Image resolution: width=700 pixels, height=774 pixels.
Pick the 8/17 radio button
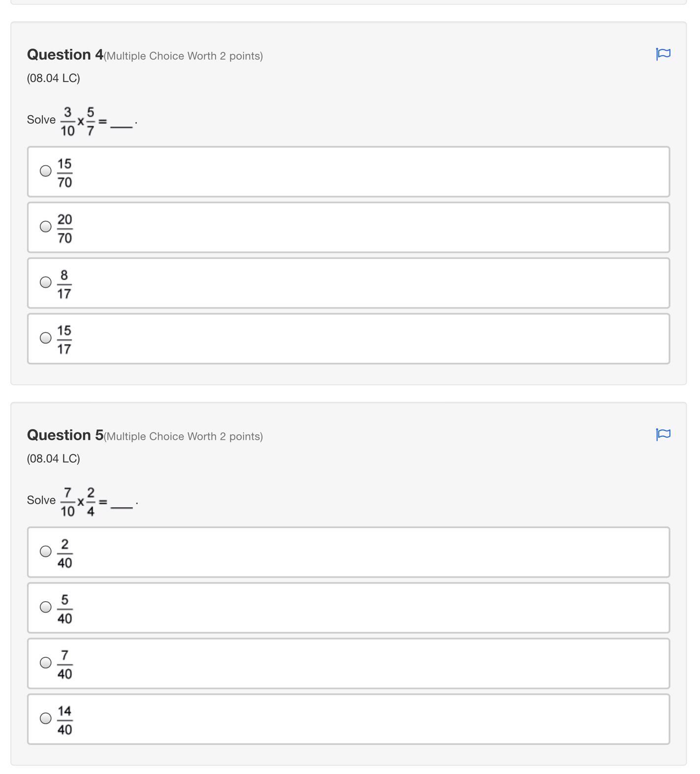click(45, 282)
